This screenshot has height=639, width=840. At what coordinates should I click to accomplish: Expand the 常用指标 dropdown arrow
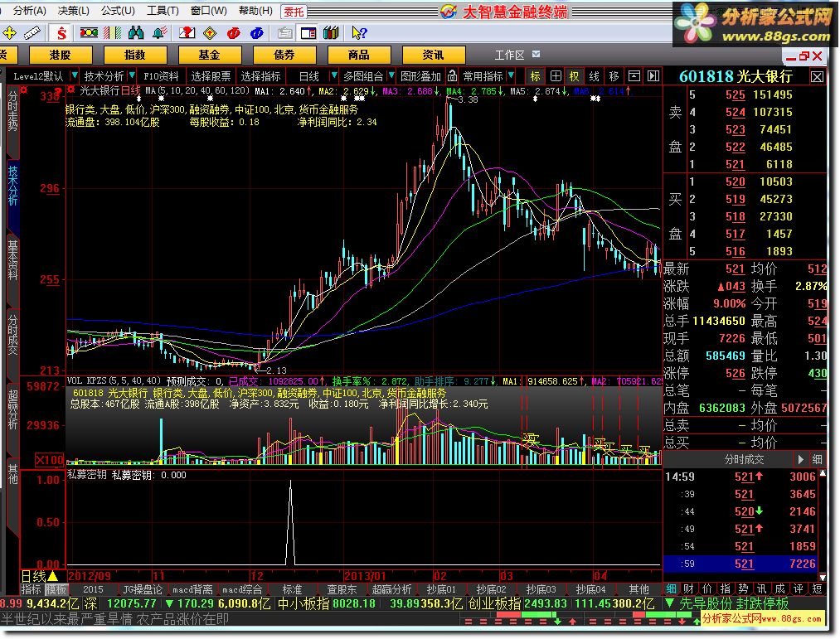[511, 75]
